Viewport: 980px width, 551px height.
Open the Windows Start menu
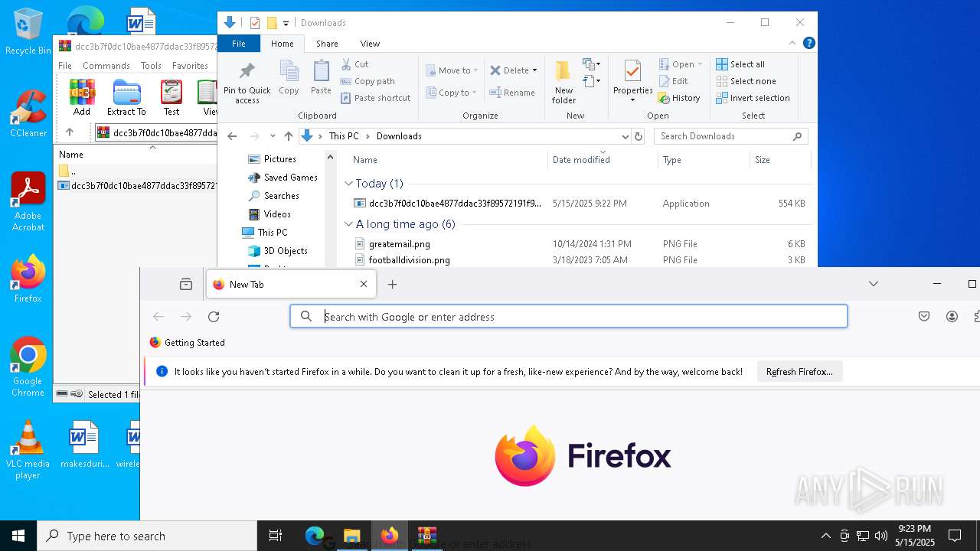[18, 536]
